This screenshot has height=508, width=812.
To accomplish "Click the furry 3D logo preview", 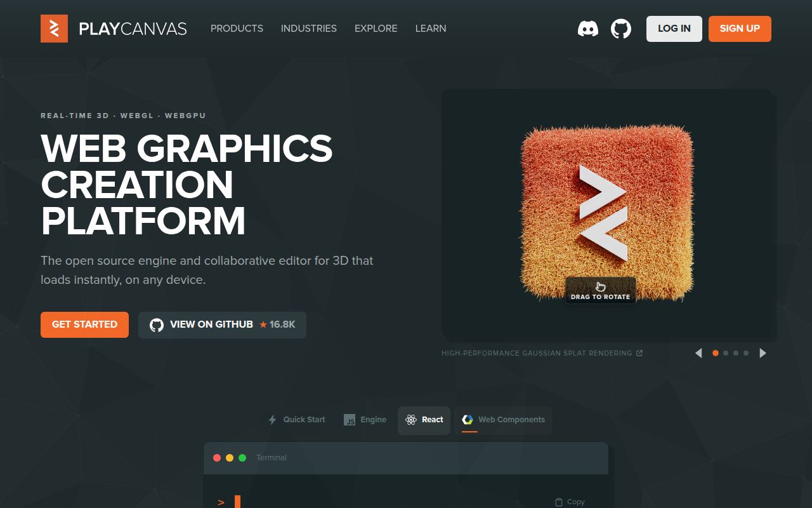I will [x=607, y=213].
